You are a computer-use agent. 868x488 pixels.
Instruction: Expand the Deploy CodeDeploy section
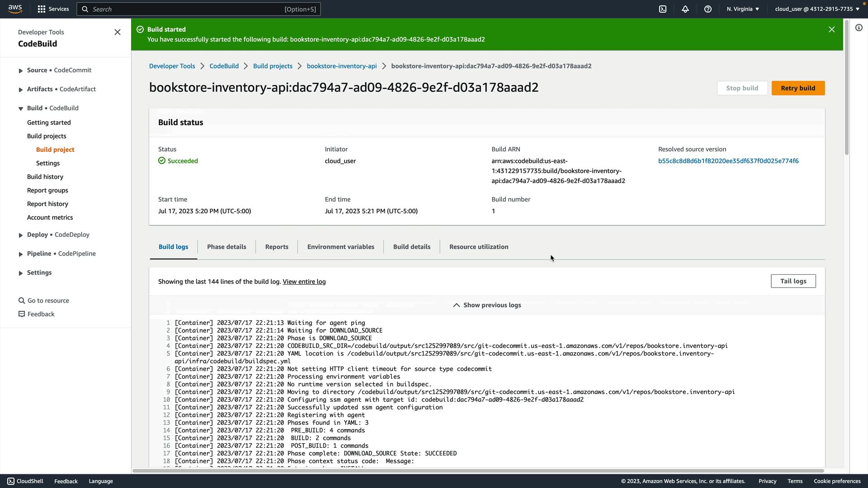[x=20, y=235]
